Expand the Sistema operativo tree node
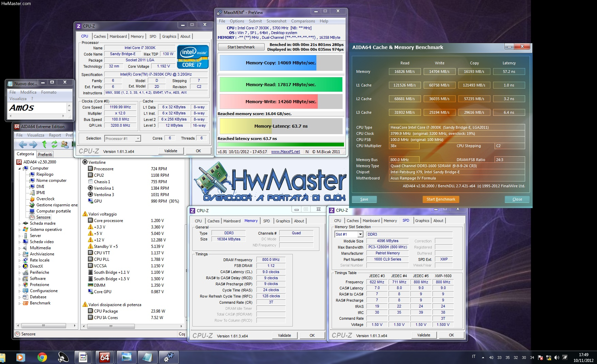This screenshot has height=364, width=597. coord(19,230)
